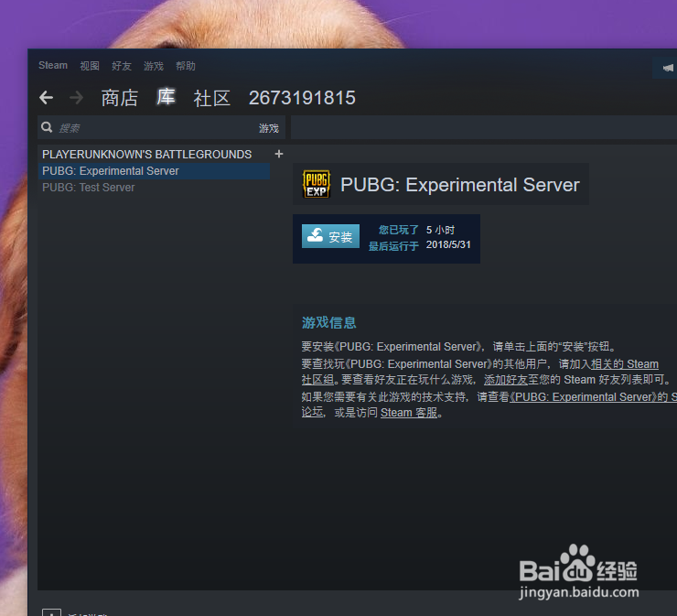The width and height of the screenshot is (677, 616).
Task: Open the 好友 menu
Action: [x=122, y=66]
